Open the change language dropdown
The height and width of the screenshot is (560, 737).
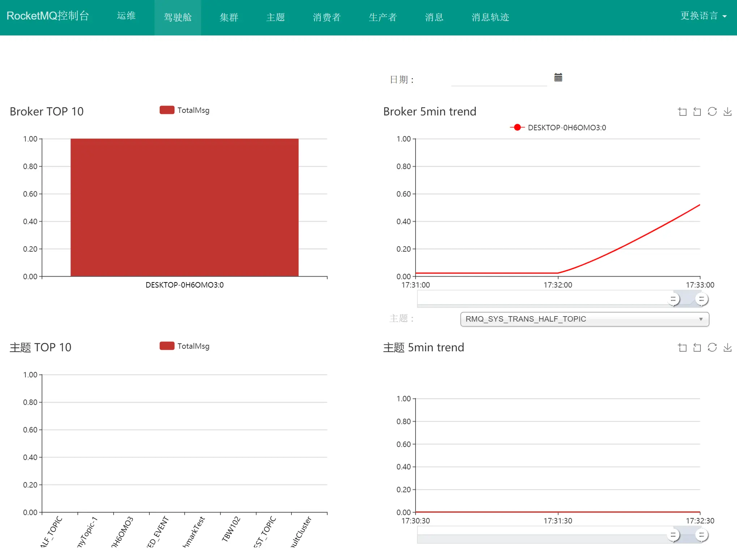[x=703, y=16]
